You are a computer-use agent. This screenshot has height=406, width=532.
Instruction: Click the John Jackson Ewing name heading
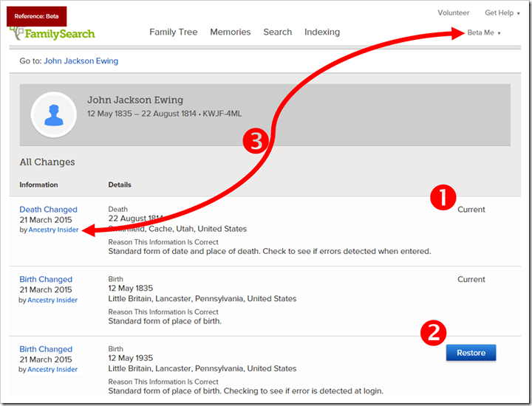point(135,100)
